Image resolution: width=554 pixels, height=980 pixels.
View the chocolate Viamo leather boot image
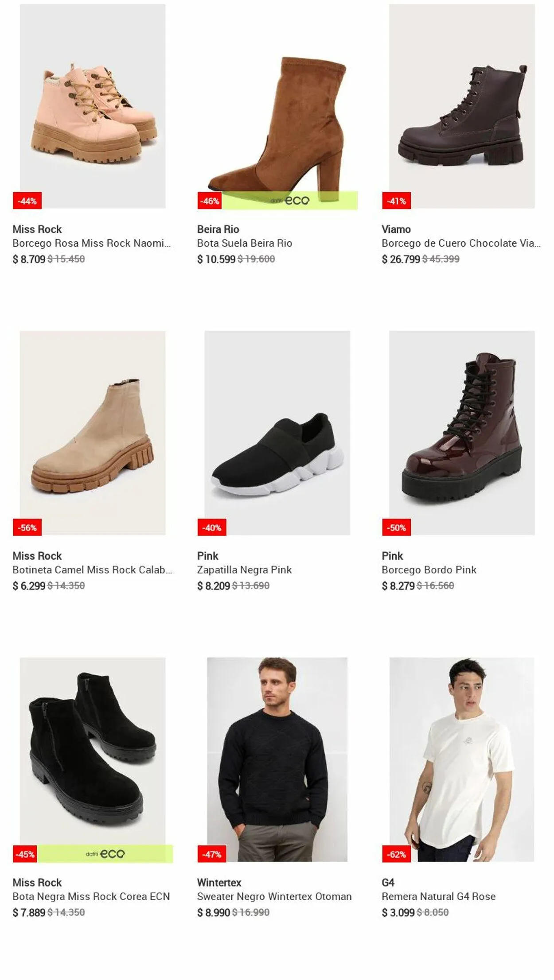(x=462, y=106)
